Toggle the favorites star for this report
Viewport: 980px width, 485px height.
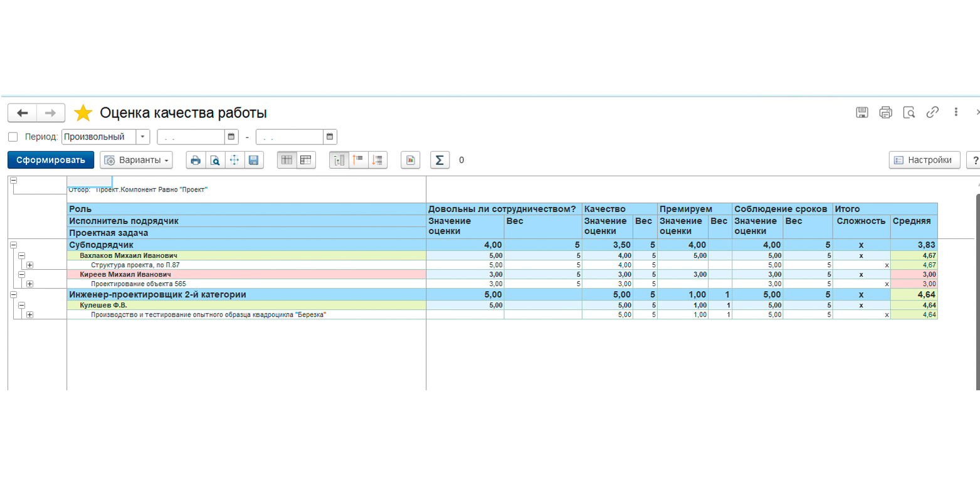tap(83, 113)
